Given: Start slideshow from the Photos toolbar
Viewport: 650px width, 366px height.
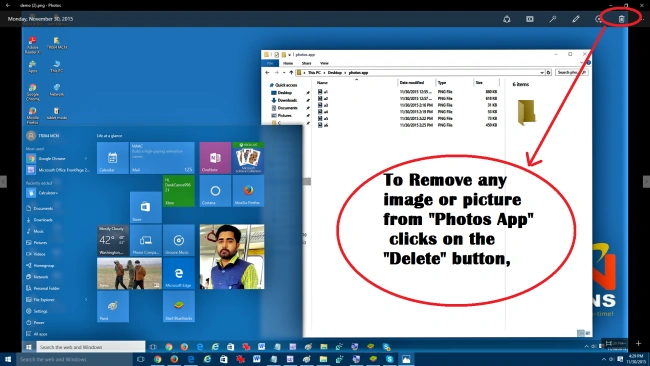Looking at the screenshot, I should 530,19.
